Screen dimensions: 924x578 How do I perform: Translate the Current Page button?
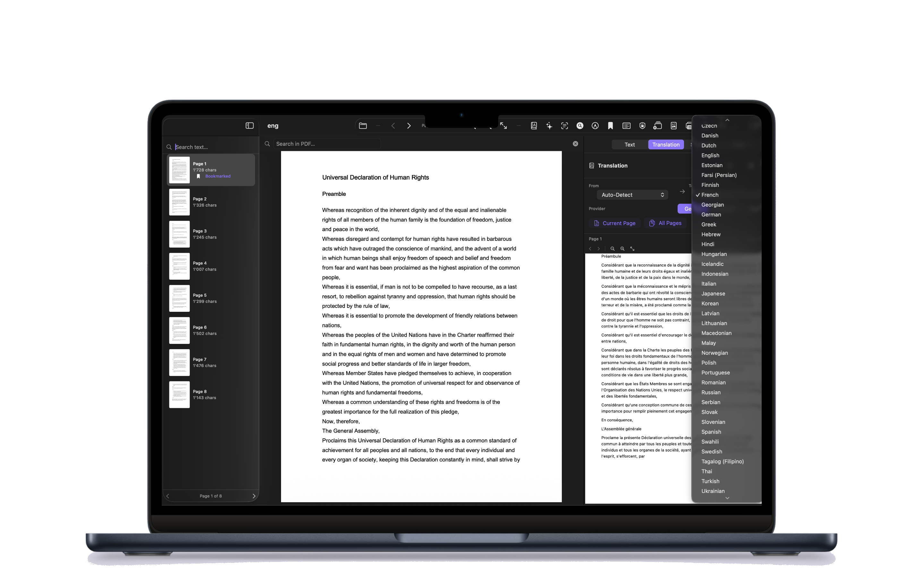[x=614, y=223]
